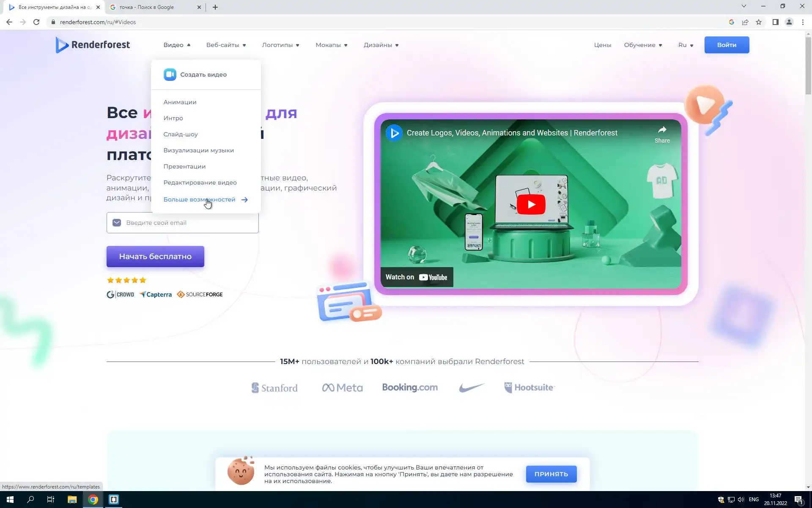This screenshot has width=812, height=508.
Task: Click the Войти button
Action: click(726, 45)
